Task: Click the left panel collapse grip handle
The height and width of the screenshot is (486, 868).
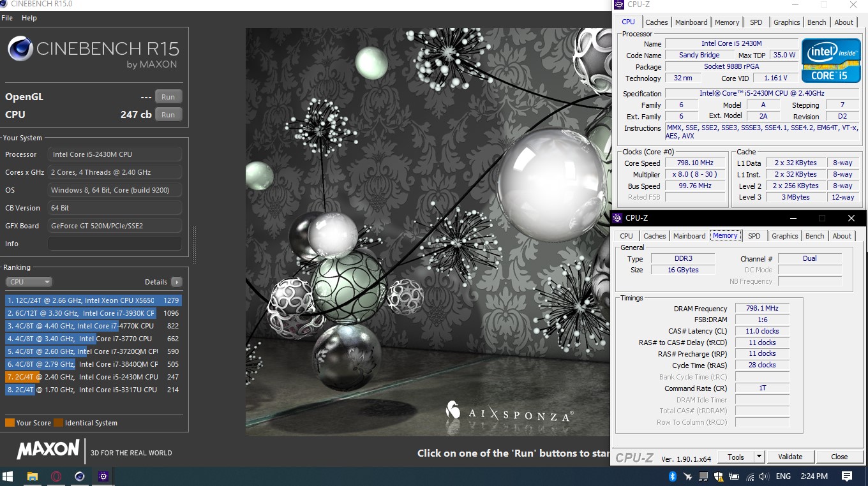Action: tap(195, 244)
